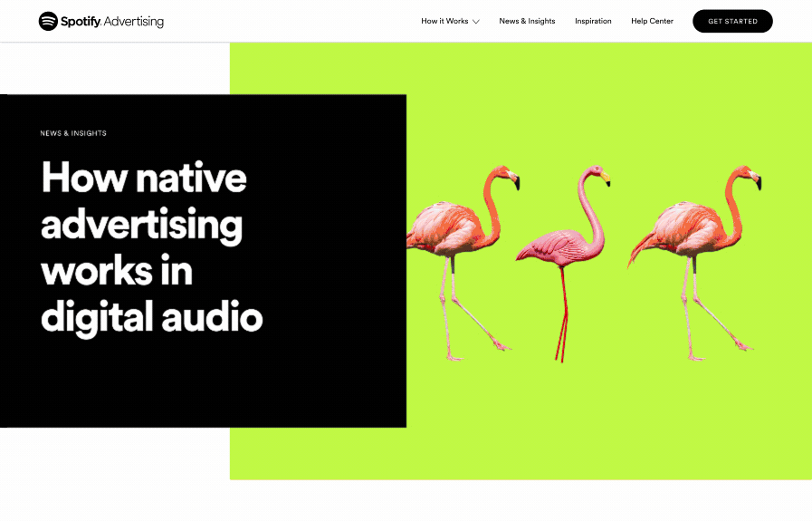The width and height of the screenshot is (812, 521).
Task: Click the head of the left flamingo
Action: pos(505,175)
